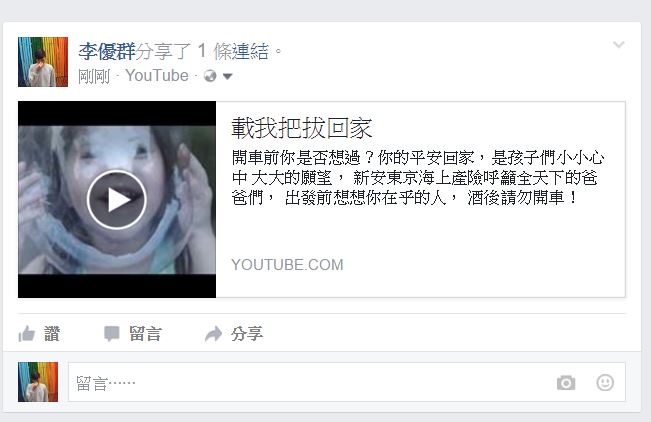Click the comment speech bubble icon

pyautogui.click(x=111, y=334)
